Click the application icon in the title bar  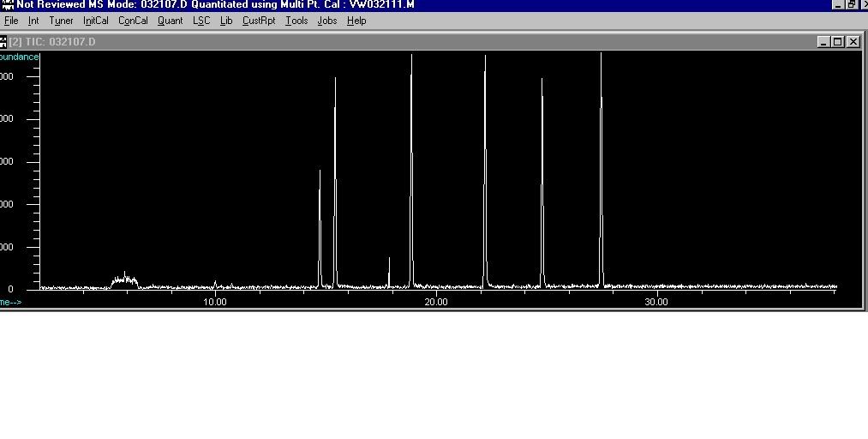8,4
